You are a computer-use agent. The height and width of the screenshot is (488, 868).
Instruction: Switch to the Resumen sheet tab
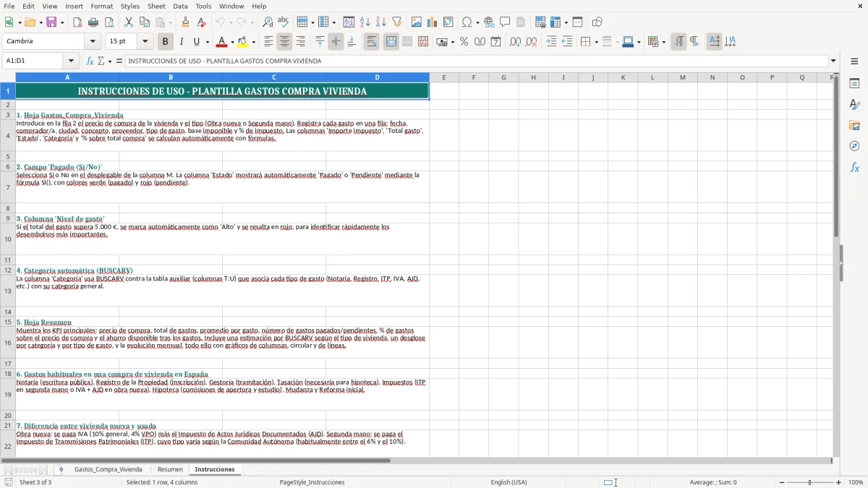pyautogui.click(x=170, y=469)
